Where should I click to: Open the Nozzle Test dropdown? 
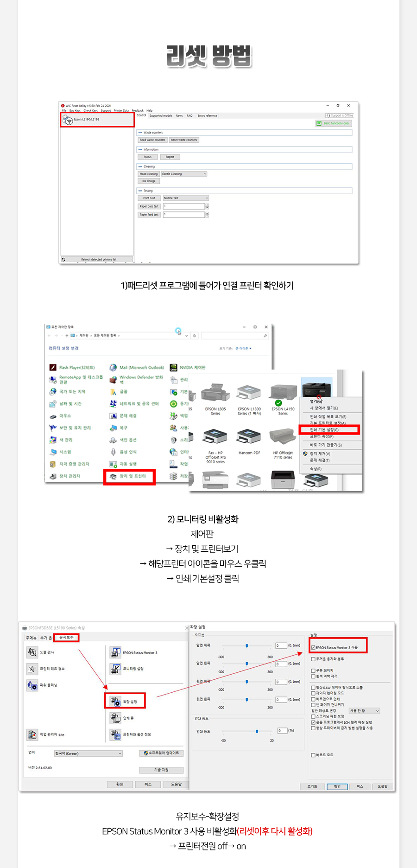pyautogui.click(x=186, y=198)
